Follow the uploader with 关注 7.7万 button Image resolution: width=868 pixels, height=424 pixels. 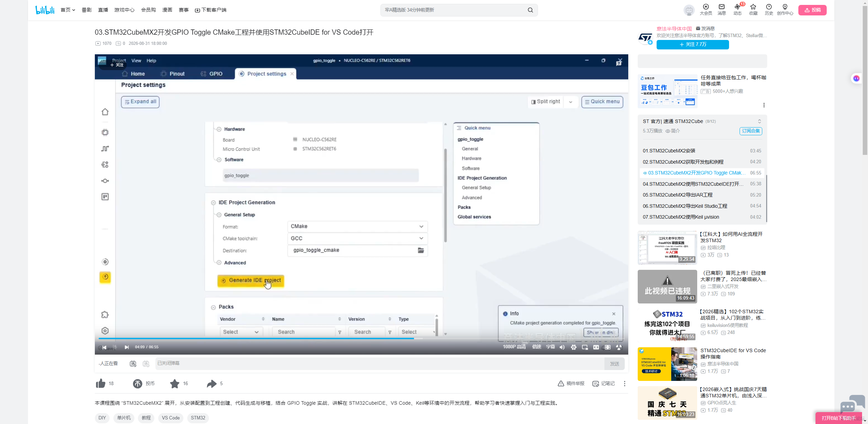tap(693, 45)
